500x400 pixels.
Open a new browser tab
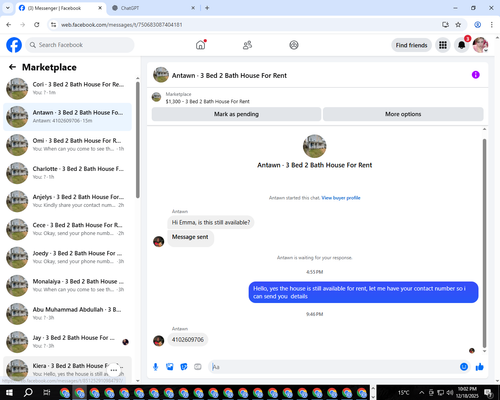207,8
